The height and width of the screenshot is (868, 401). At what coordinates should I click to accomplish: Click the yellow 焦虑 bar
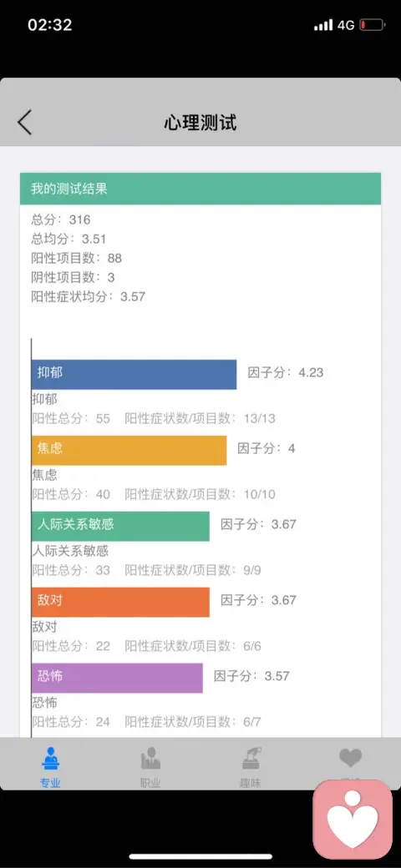click(x=129, y=450)
